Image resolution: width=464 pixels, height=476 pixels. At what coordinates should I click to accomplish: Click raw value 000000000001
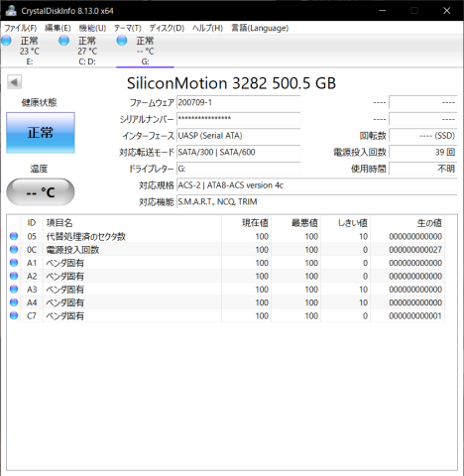coord(415,316)
